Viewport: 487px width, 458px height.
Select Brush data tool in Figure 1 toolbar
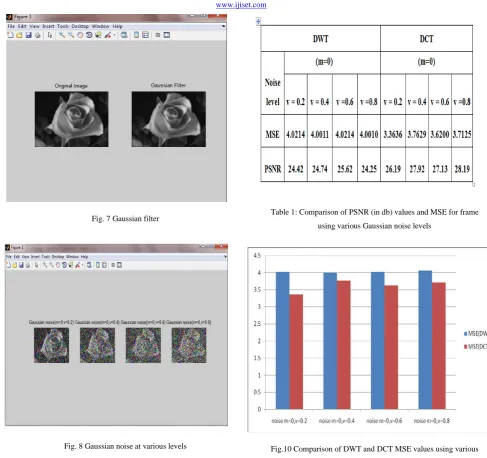[x=78, y=265]
